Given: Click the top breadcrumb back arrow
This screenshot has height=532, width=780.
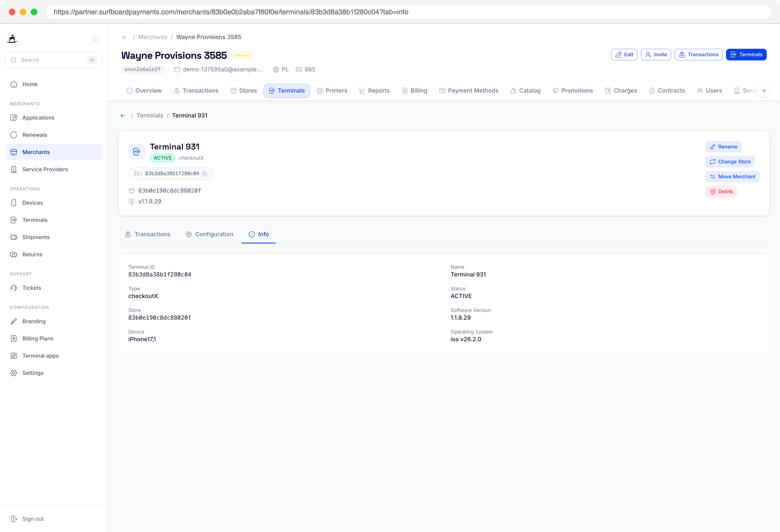Looking at the screenshot, I should point(125,37).
